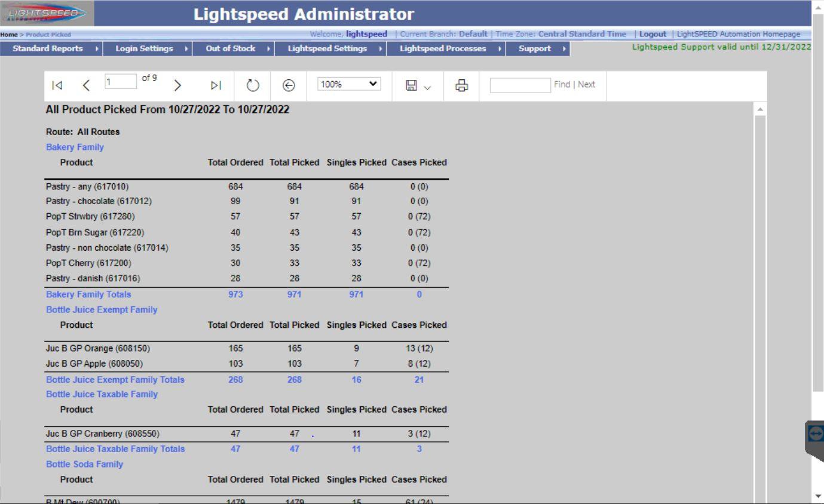Click current page number field
Viewport: 824px width, 504px height.
coord(121,81)
